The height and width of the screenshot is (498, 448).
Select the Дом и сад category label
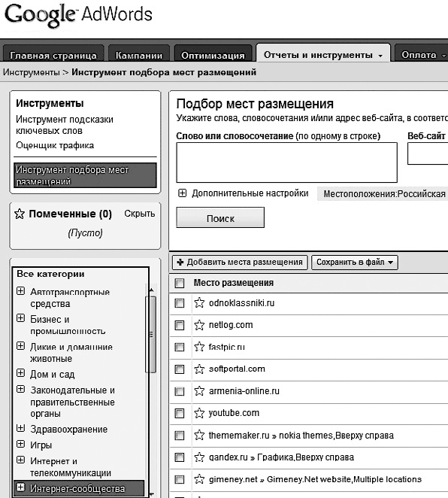(53, 374)
